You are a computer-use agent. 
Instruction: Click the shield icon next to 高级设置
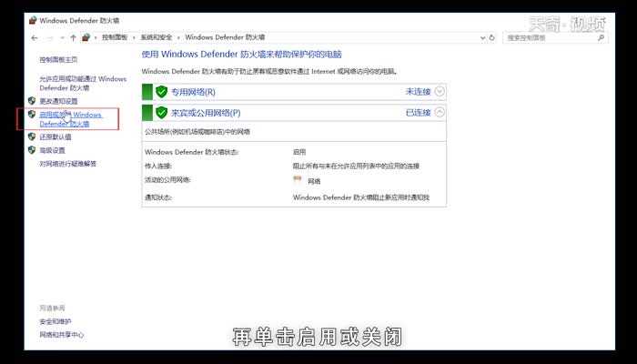(32, 150)
